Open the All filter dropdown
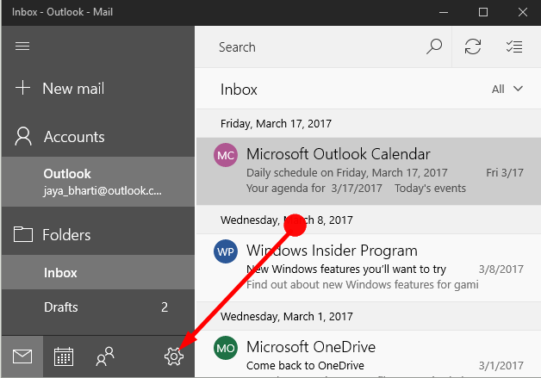Screen dimensions: 541x378 tap(507, 89)
